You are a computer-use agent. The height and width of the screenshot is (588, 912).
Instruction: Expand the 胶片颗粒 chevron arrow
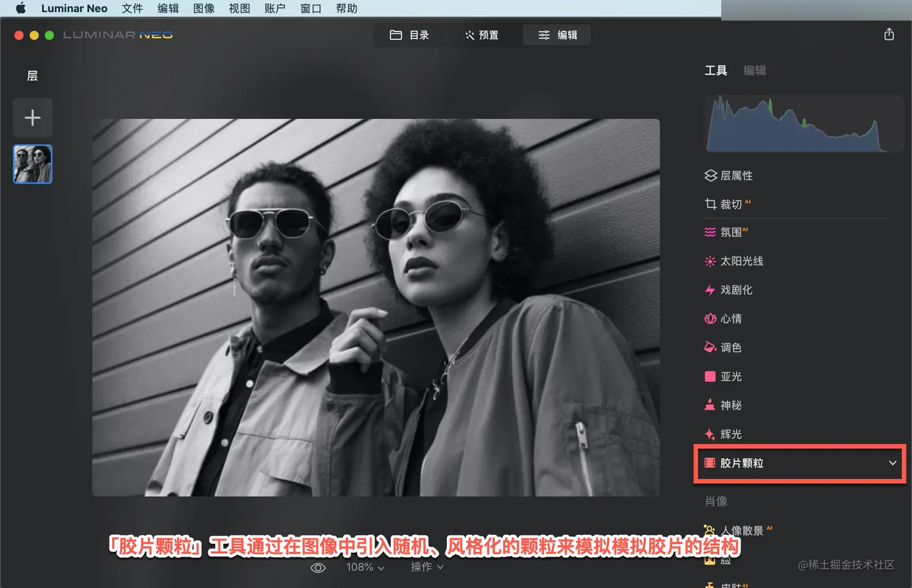pyautogui.click(x=893, y=463)
